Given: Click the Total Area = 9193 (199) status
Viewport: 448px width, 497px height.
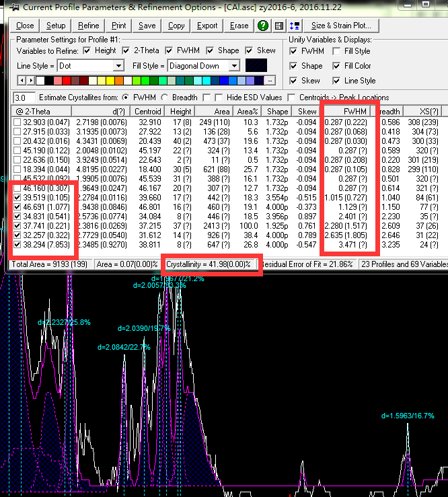Looking at the screenshot, I should (50, 264).
